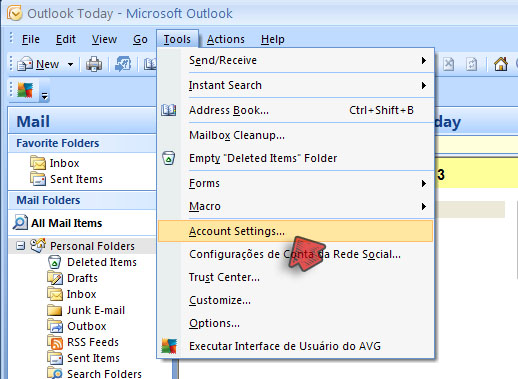518x379 pixels.
Task: Open Sent Items under Personal Folders
Action: [93, 358]
